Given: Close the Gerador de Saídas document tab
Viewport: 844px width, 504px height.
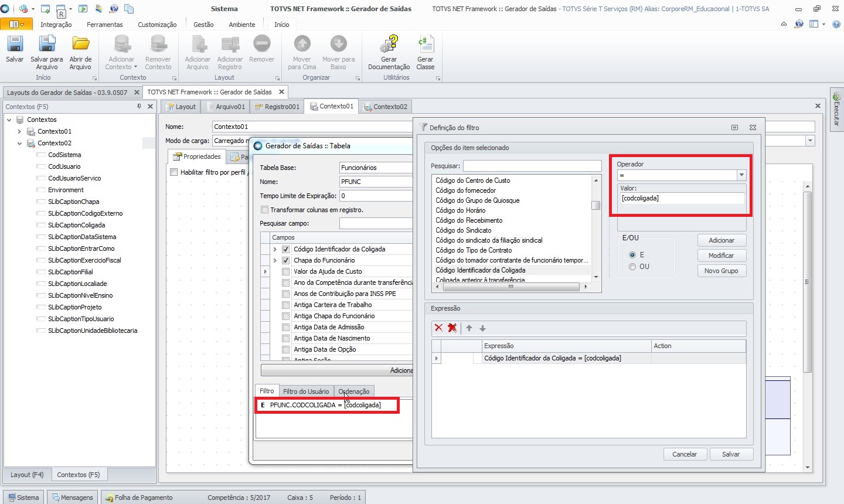Looking at the screenshot, I should click(281, 91).
